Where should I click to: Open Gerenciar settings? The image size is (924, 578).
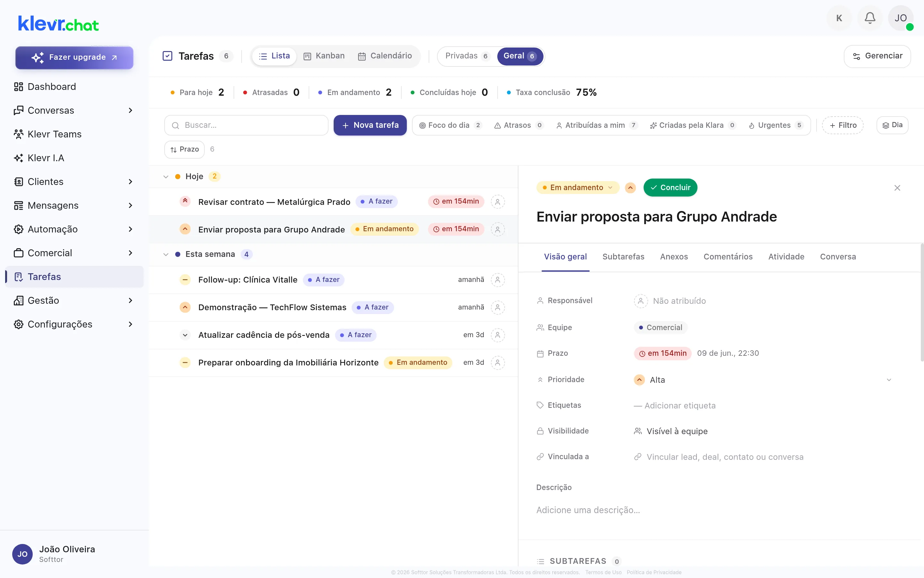pyautogui.click(x=877, y=56)
